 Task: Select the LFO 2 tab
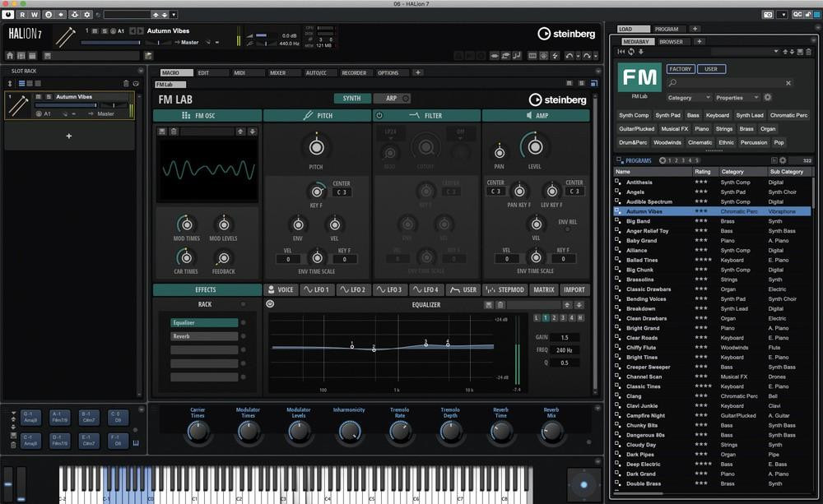pos(356,289)
